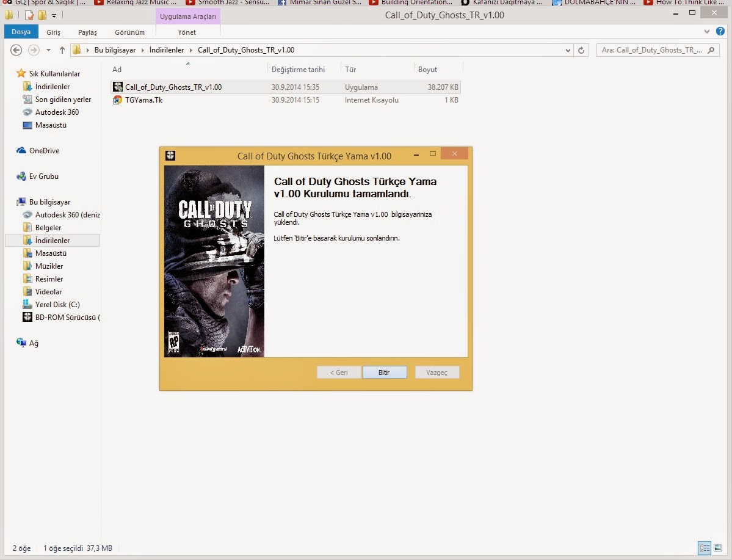This screenshot has width=732, height=560.
Task: Switch to details view icon in status bar
Action: 705,548
